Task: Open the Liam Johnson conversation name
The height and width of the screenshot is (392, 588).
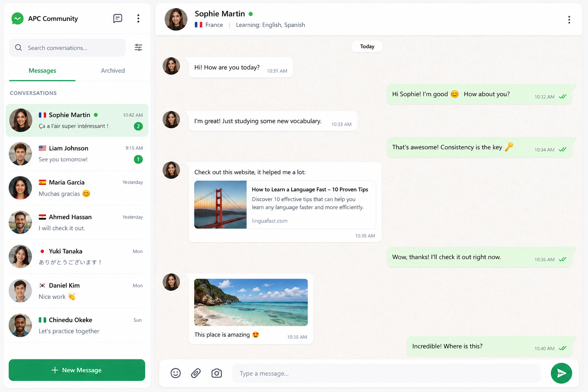Action: click(69, 148)
